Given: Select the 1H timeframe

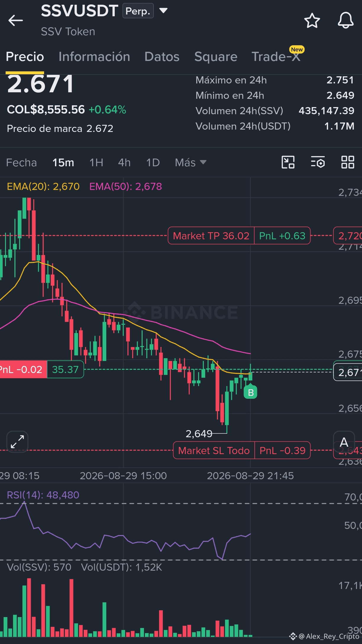Looking at the screenshot, I should tap(96, 162).
